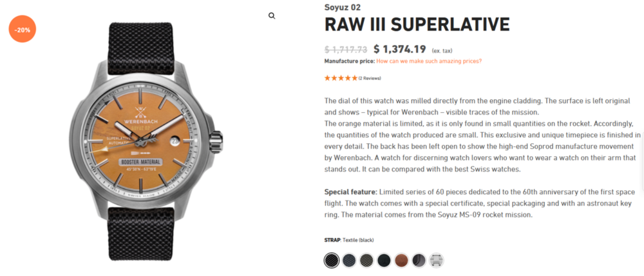The width and height of the screenshot is (644, 276).
Task: Click the STRAP: Textile (black) label
Action: pyautogui.click(x=349, y=240)
